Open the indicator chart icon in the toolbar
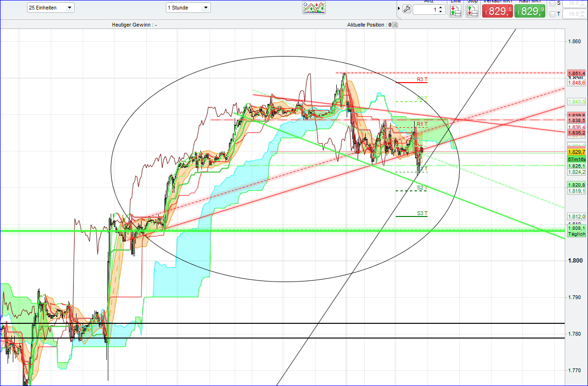Image resolution: width=588 pixels, height=386 pixels. point(313,8)
